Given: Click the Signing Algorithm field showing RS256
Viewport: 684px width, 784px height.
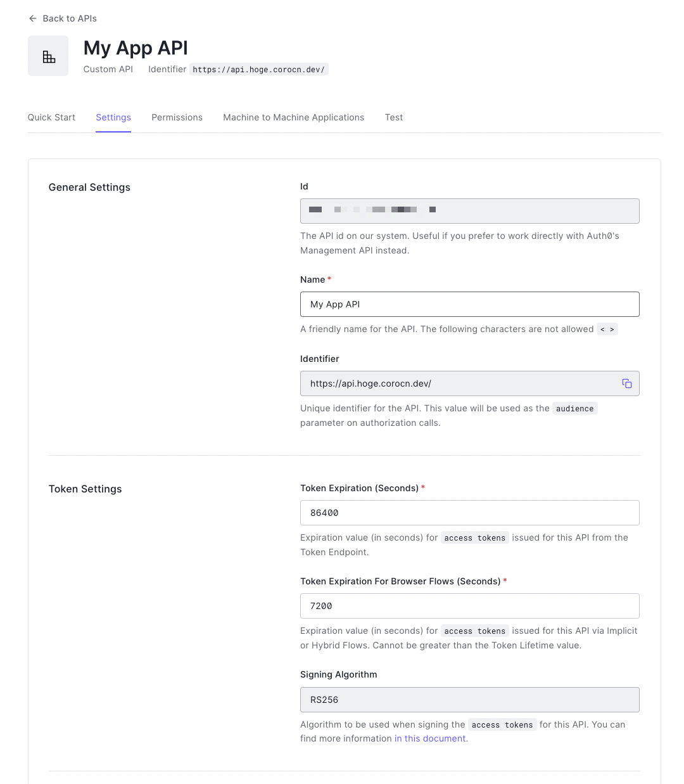Looking at the screenshot, I should click(470, 700).
